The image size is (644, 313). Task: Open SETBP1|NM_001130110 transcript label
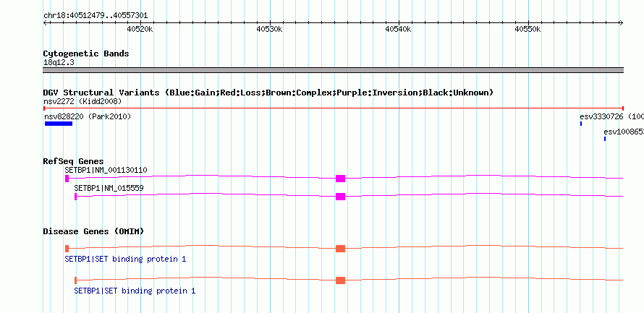pos(106,170)
